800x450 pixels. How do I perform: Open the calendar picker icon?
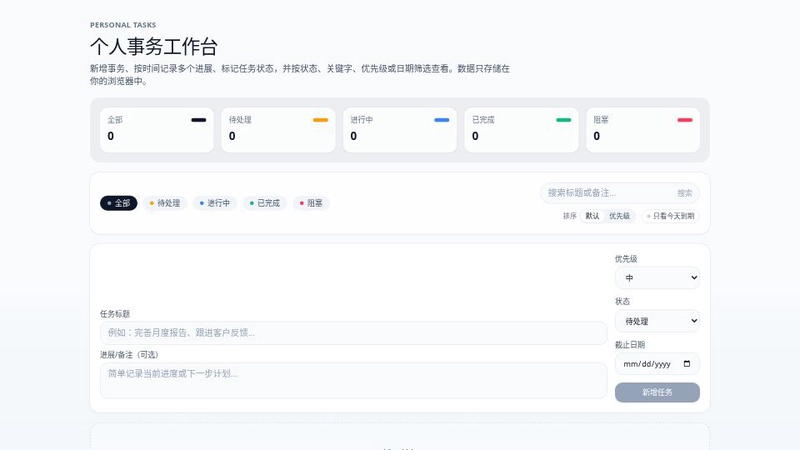[687, 364]
